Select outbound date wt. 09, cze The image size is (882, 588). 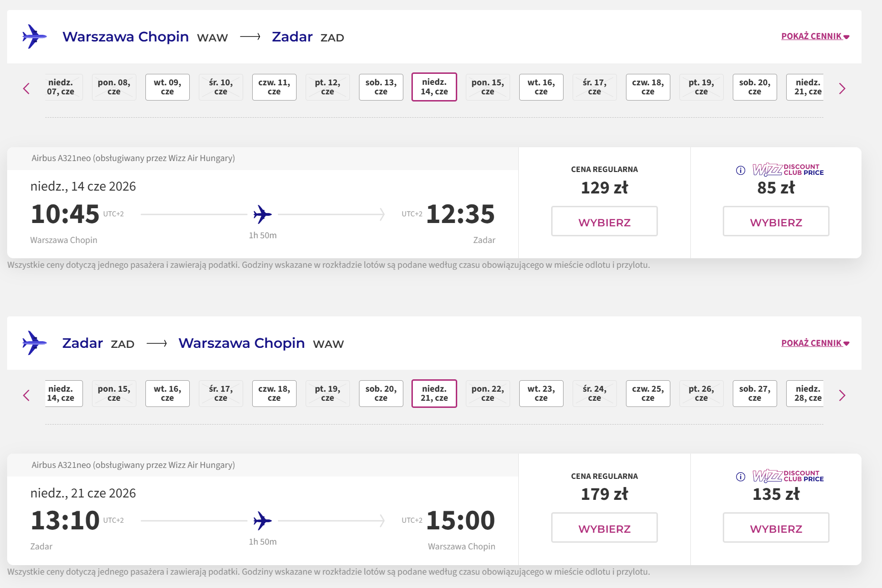[167, 87]
